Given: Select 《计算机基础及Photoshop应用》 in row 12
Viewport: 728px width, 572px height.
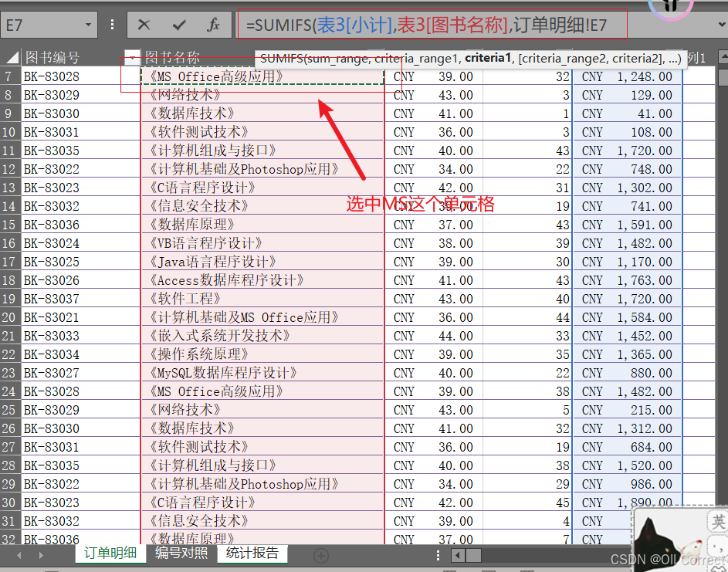Looking at the screenshot, I should coord(262,168).
